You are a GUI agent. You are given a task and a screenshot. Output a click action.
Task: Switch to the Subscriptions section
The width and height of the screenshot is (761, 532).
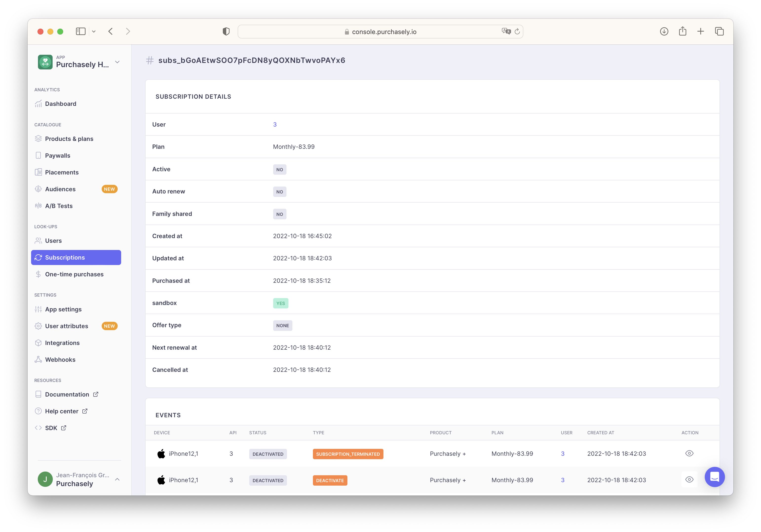(65, 257)
